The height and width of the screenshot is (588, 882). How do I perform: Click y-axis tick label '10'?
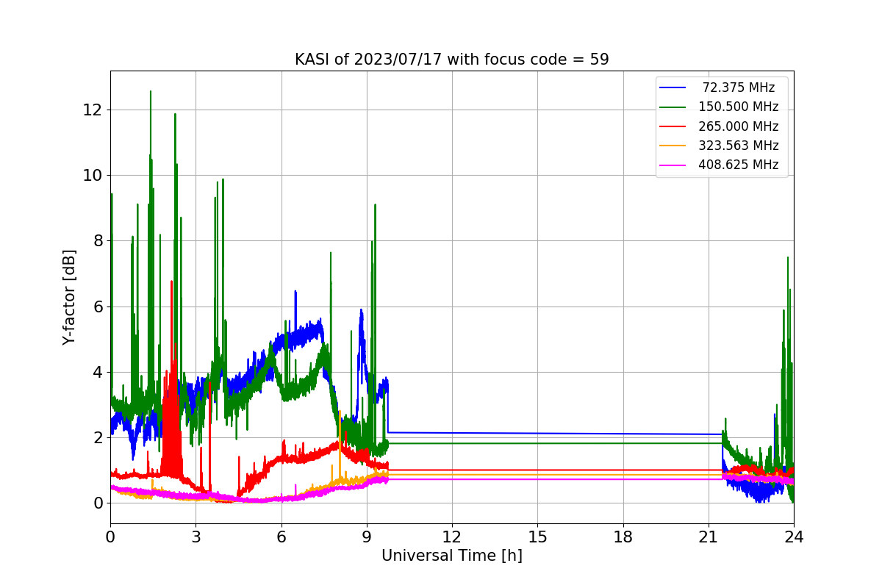[93, 176]
